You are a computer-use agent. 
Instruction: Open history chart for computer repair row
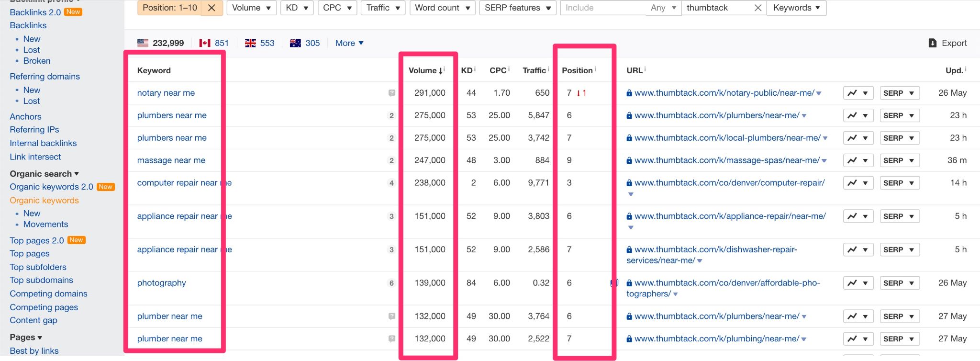(858, 183)
